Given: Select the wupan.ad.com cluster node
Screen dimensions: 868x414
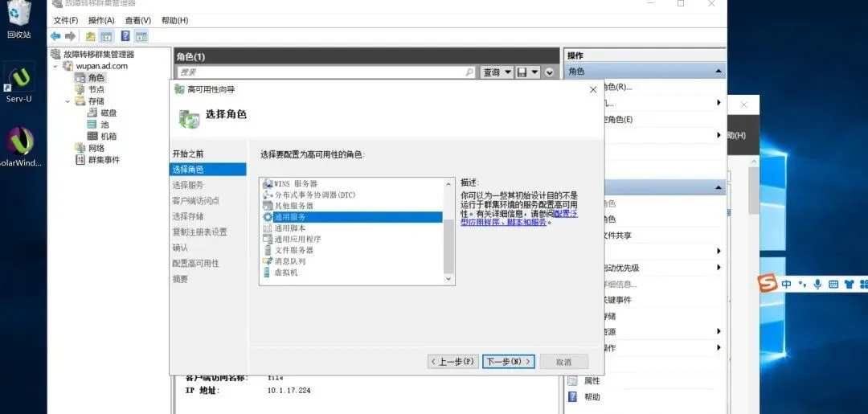Looking at the screenshot, I should (102, 66).
